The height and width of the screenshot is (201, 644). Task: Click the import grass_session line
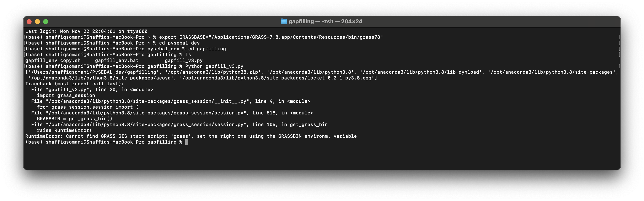pyautogui.click(x=66, y=95)
